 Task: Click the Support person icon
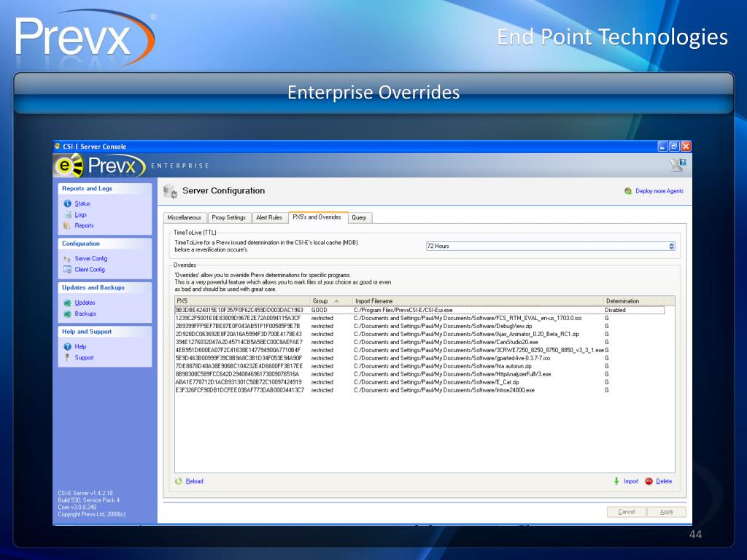pos(67,357)
